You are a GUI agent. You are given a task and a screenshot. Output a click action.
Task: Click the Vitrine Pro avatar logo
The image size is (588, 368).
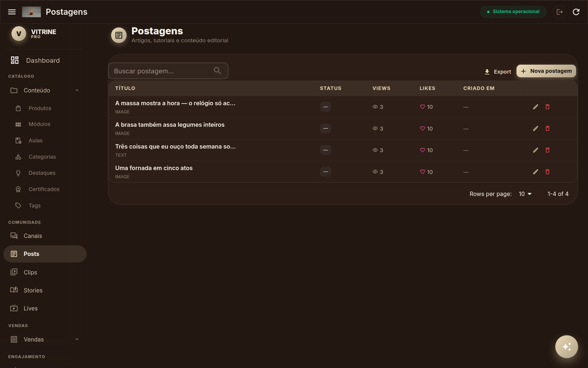pos(19,33)
